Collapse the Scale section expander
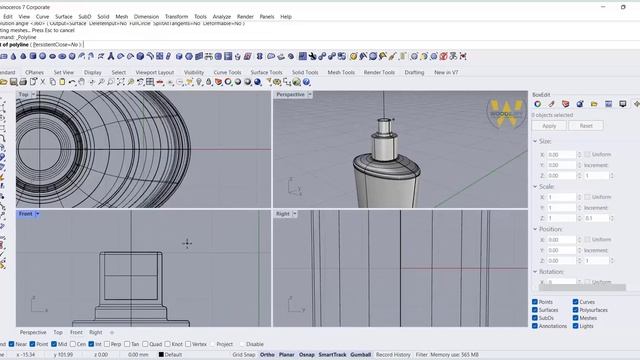This screenshot has width=640, height=360. coord(535,187)
